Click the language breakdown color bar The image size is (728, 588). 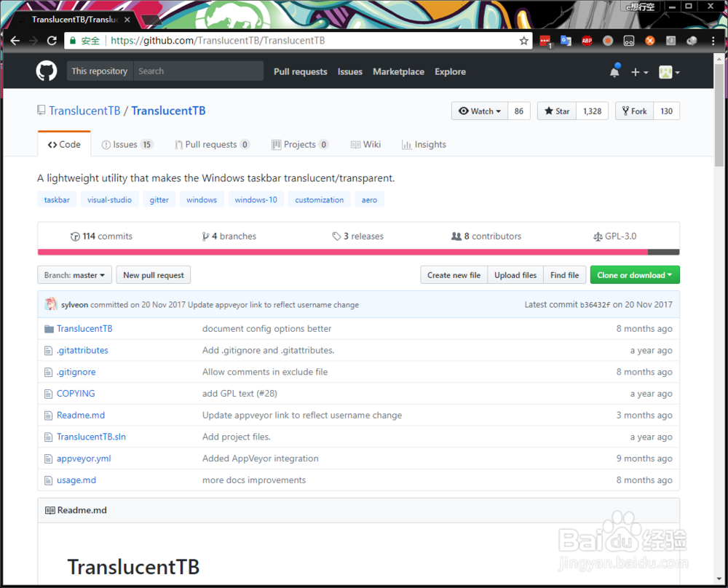click(358, 252)
